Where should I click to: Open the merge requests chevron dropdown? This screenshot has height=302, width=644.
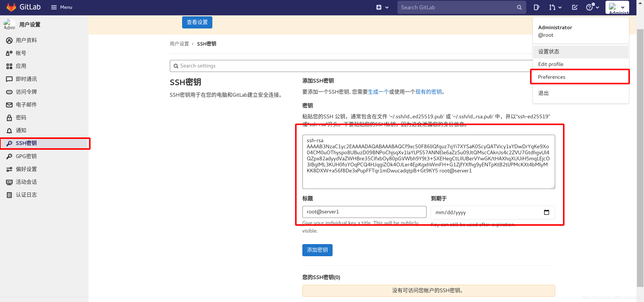559,7
